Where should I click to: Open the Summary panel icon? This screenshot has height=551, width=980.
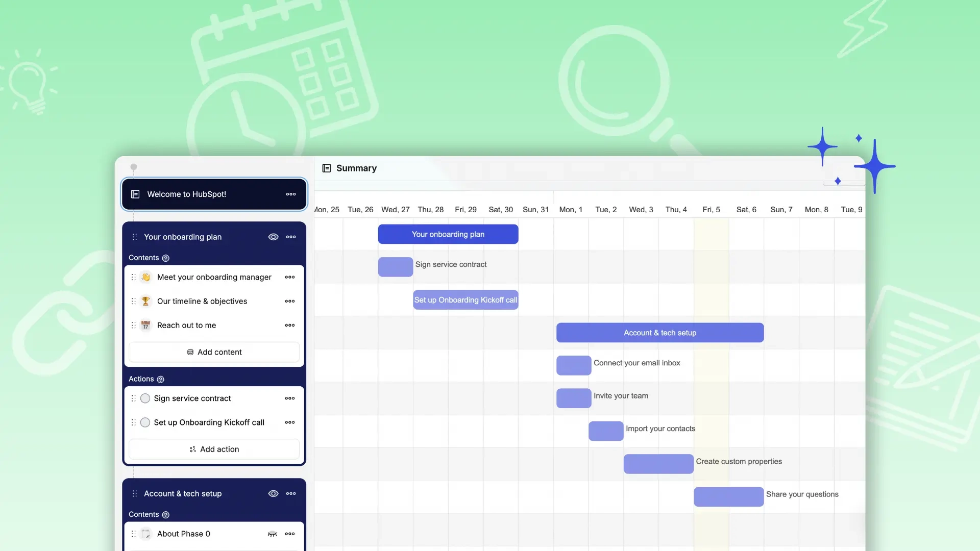pos(327,168)
